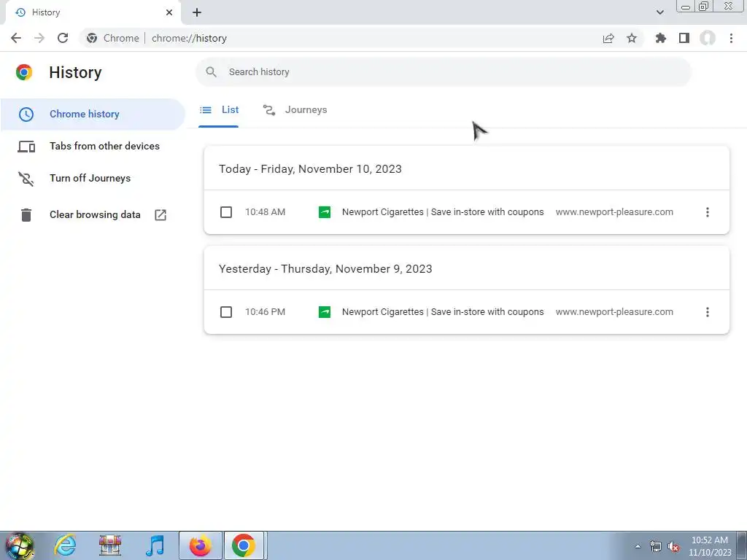Open actions menu for 10:48 AM entry
This screenshot has width=747, height=560.
pos(708,212)
